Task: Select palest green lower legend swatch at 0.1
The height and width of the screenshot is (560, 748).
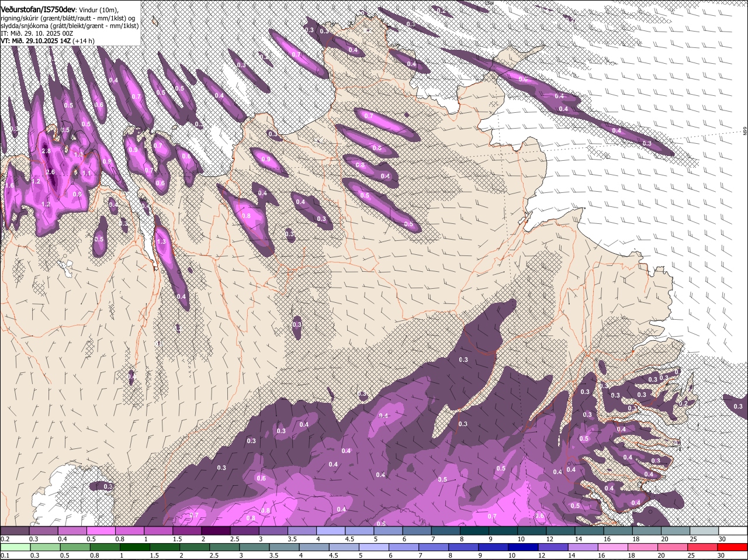Action: click(15, 547)
